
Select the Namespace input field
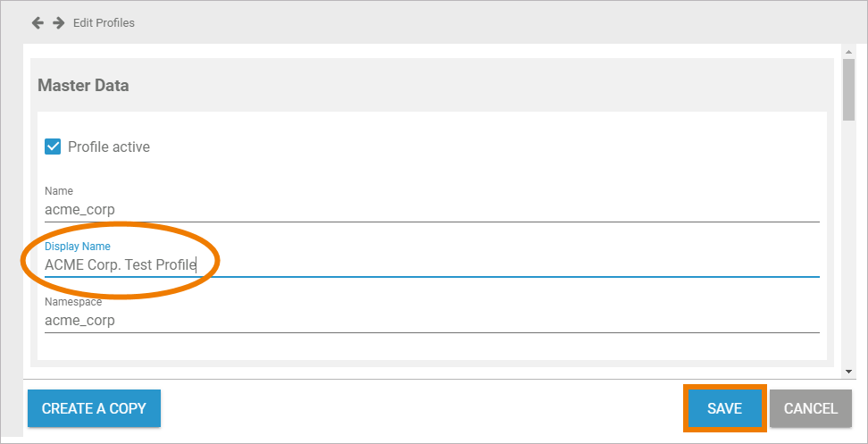(x=431, y=320)
